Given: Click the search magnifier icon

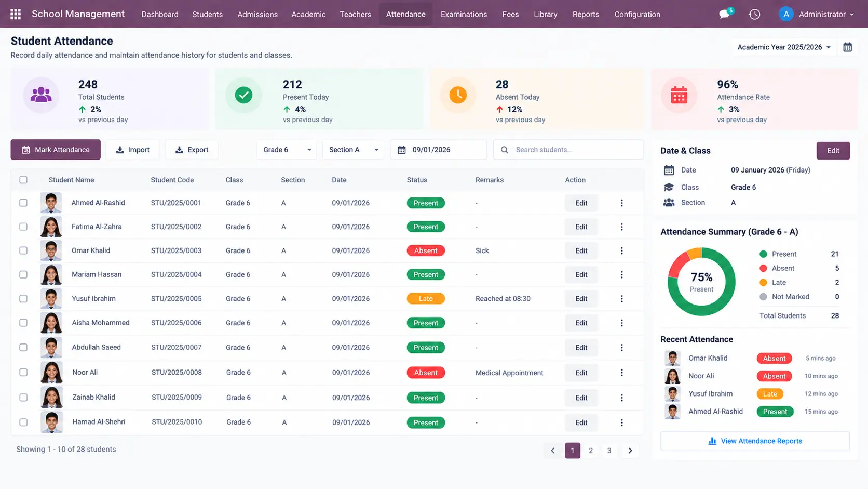Looking at the screenshot, I should click(x=504, y=150).
